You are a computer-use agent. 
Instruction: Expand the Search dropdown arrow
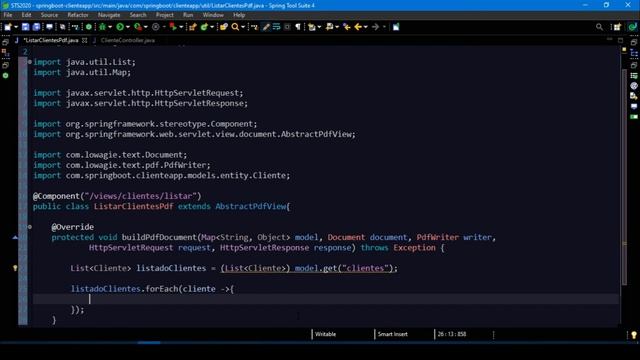(243, 27)
